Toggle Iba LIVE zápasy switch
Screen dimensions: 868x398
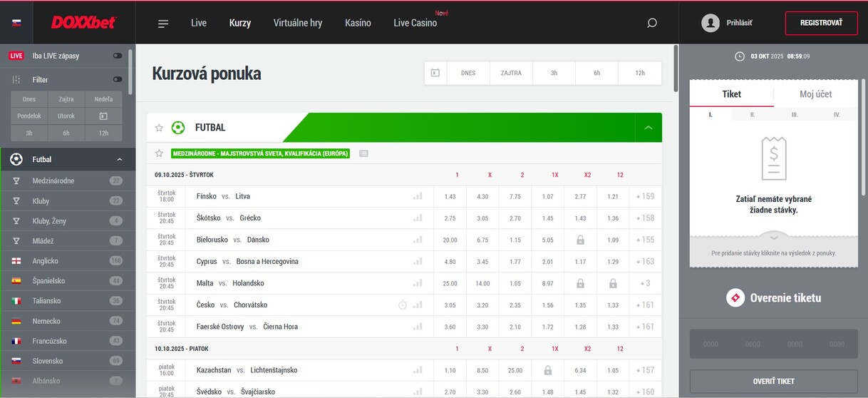pos(118,56)
